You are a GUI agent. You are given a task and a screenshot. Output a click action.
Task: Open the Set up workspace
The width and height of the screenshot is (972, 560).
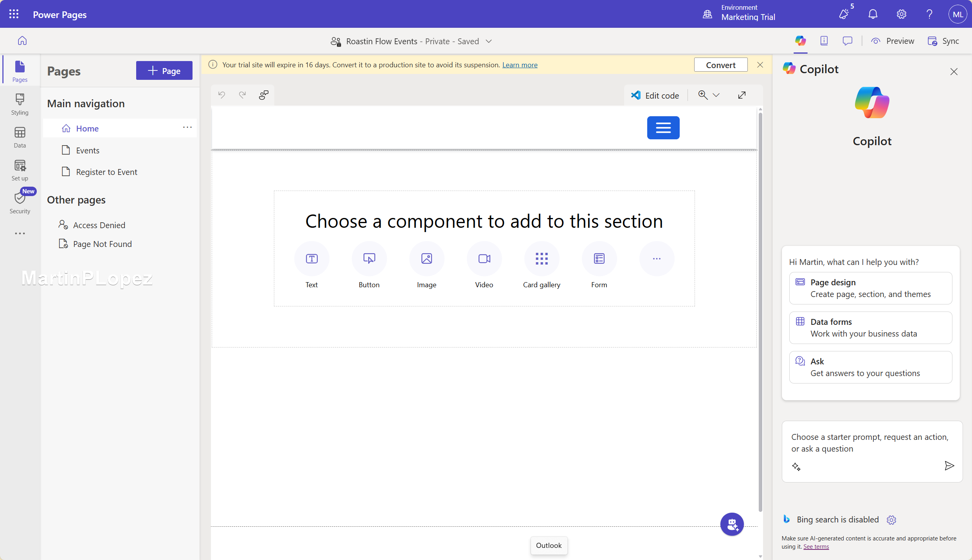tap(20, 169)
